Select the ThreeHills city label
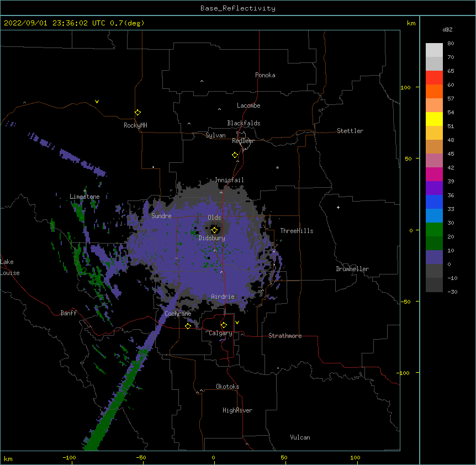This screenshot has height=465, width=476. pos(297,231)
